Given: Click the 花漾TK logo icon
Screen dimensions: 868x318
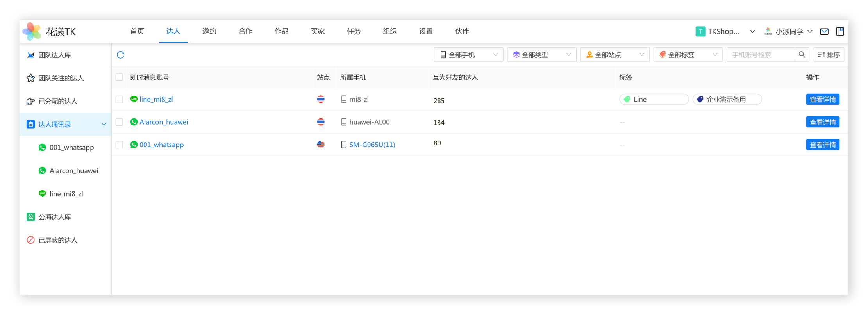Looking at the screenshot, I should (x=32, y=32).
